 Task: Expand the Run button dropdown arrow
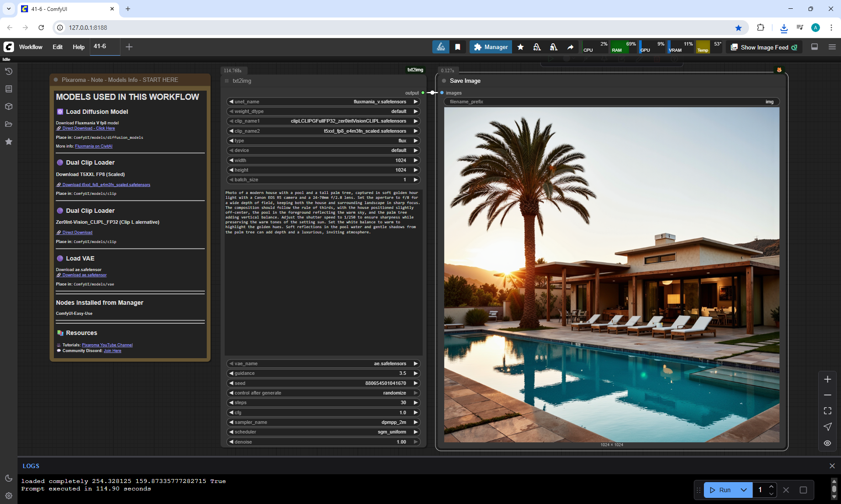click(744, 490)
